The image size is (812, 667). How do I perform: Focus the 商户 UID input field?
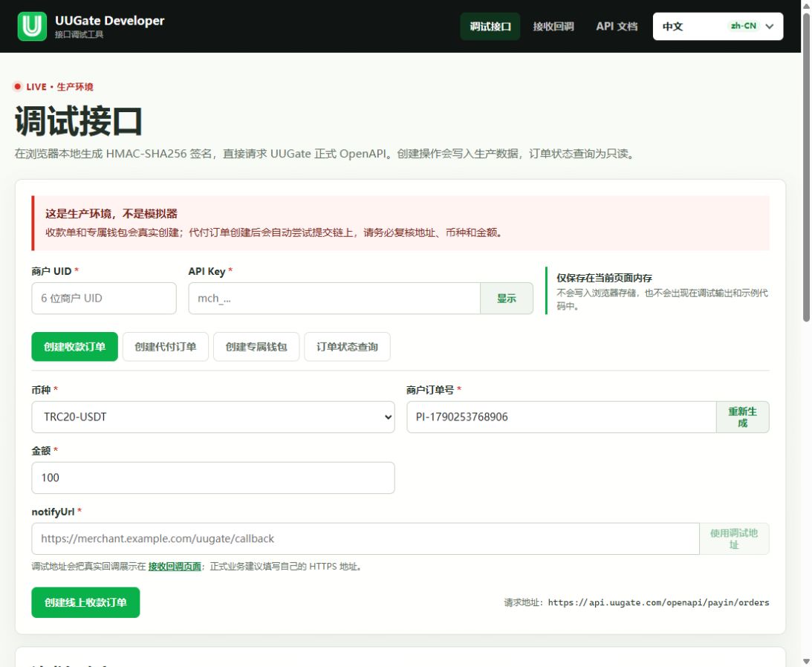pos(104,299)
